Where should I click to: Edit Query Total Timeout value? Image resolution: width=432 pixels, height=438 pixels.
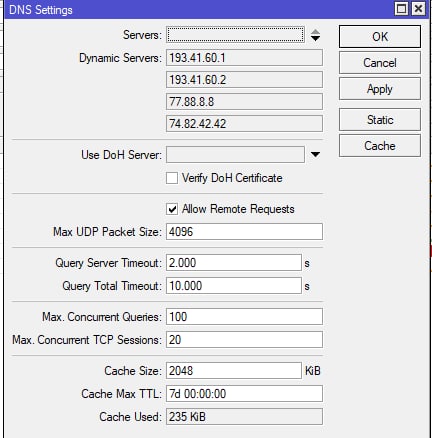pyautogui.click(x=234, y=286)
